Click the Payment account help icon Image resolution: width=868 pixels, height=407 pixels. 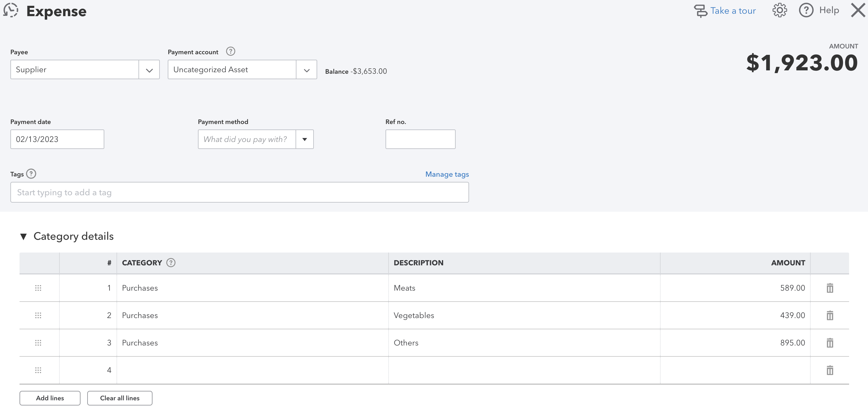click(x=230, y=51)
